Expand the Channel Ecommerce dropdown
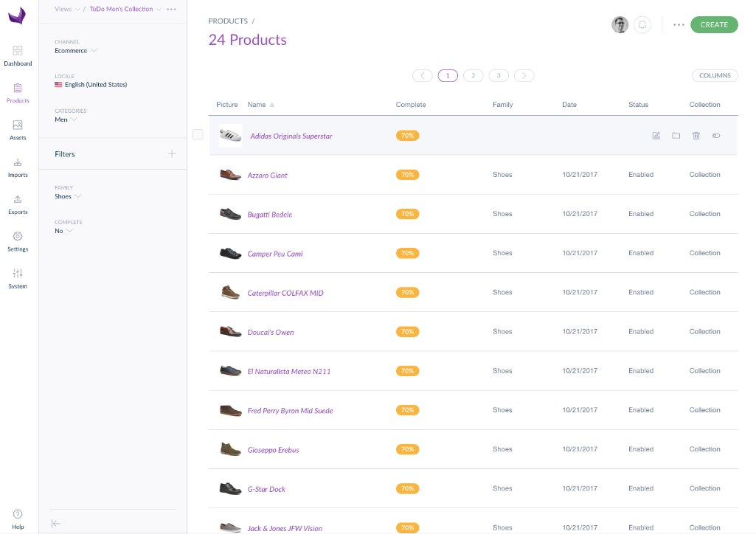 pos(76,51)
